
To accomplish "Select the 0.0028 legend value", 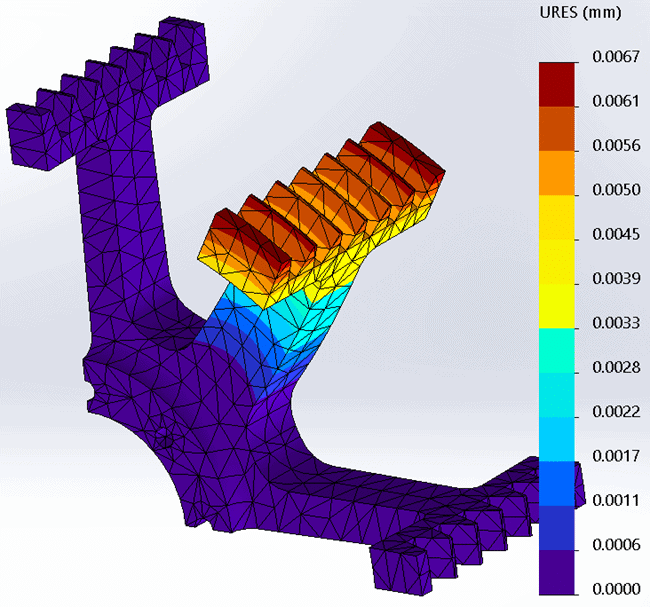I will point(616,367).
